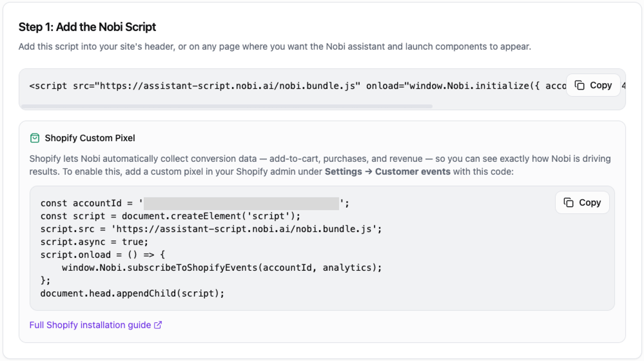Click the horizontal scrollbar under the script code

[226, 106]
